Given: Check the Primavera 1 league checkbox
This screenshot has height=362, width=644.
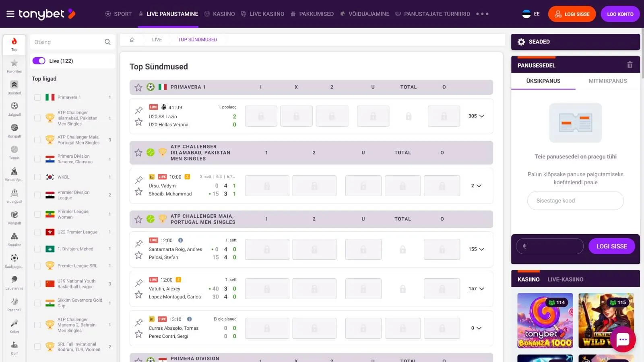Looking at the screenshot, I should [x=37, y=97].
